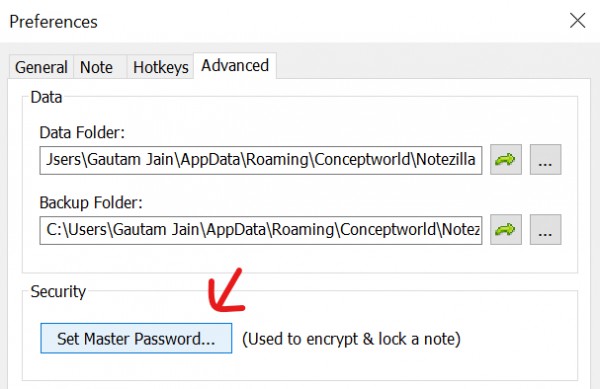Open the Note tab

(96, 67)
